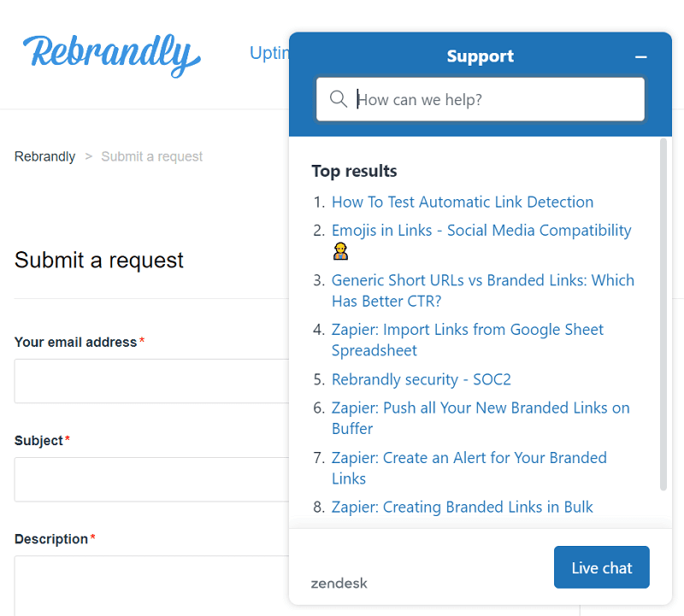
Task: Open Rebrandly security - SOC2 article
Action: point(421,379)
